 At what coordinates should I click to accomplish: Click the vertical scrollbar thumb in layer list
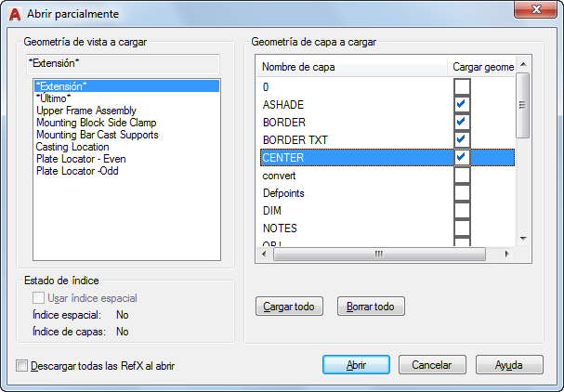pos(523,105)
